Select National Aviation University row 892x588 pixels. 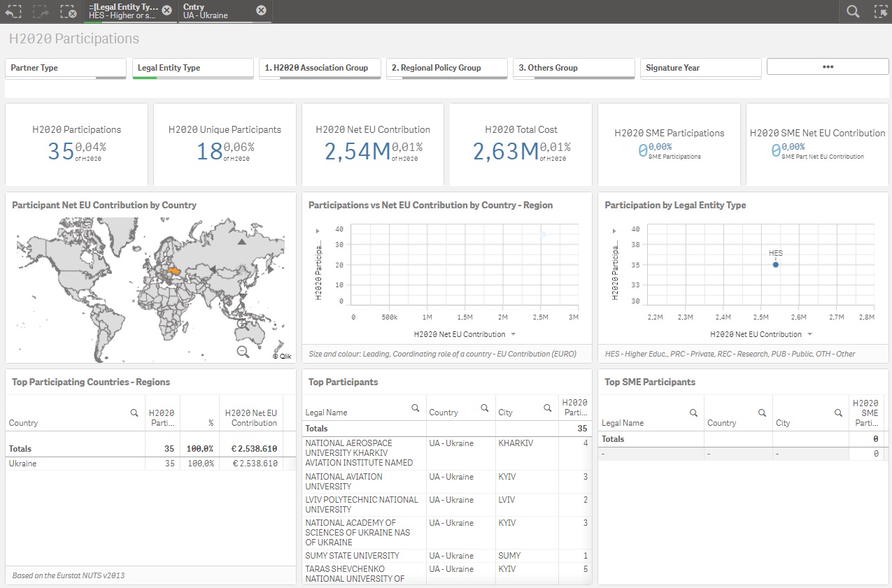tap(447, 482)
